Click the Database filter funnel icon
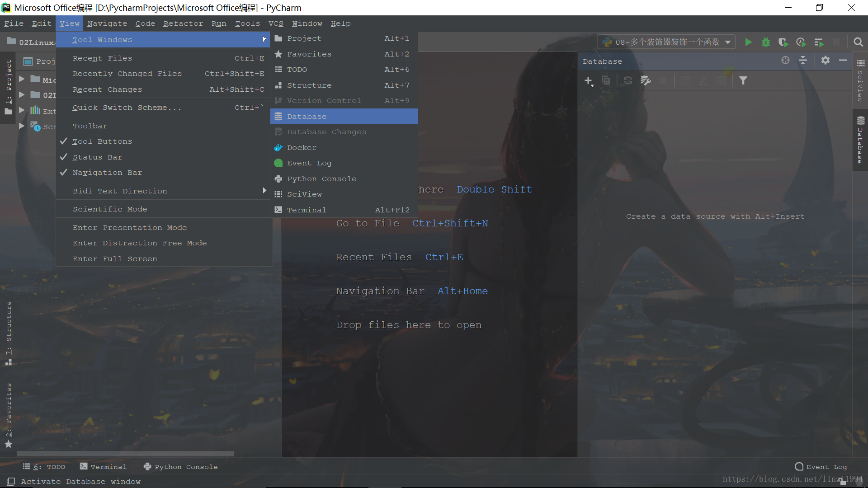Image resolution: width=868 pixels, height=488 pixels. coord(743,80)
